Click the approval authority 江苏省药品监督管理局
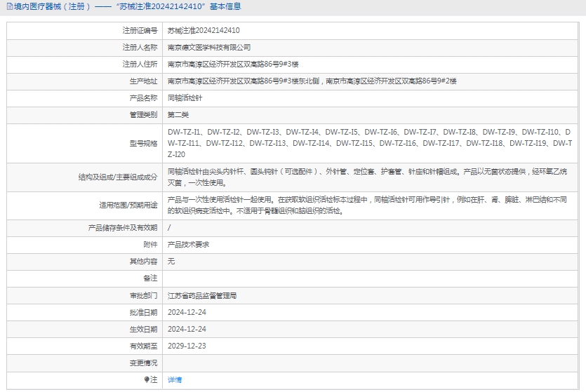Image resolution: width=586 pixels, height=392 pixels. coord(202,295)
